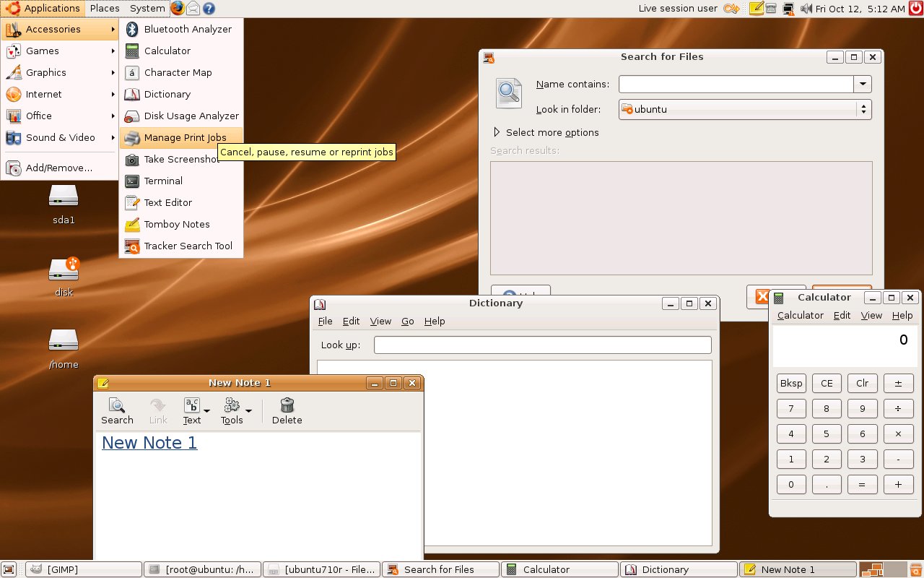This screenshot has width=924, height=578.
Task: Expand the Office submenu
Action: (61, 116)
